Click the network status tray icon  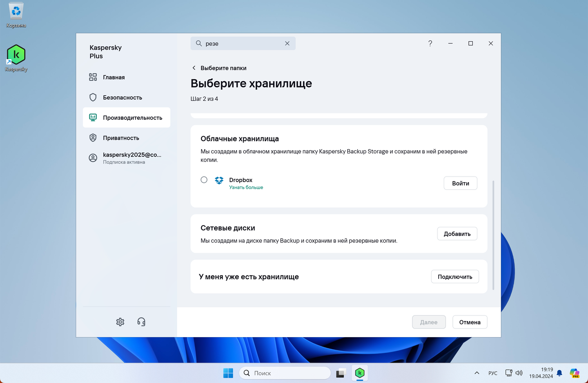click(509, 373)
